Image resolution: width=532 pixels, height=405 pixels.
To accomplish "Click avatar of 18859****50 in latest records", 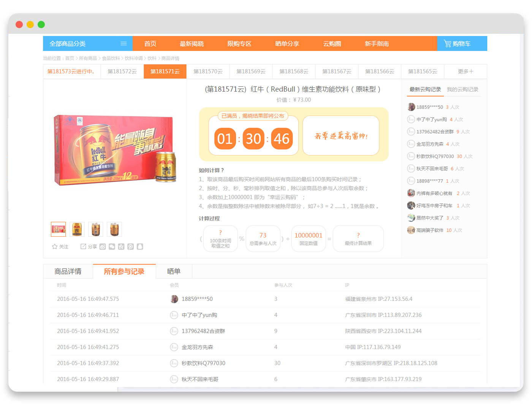I will point(411,107).
